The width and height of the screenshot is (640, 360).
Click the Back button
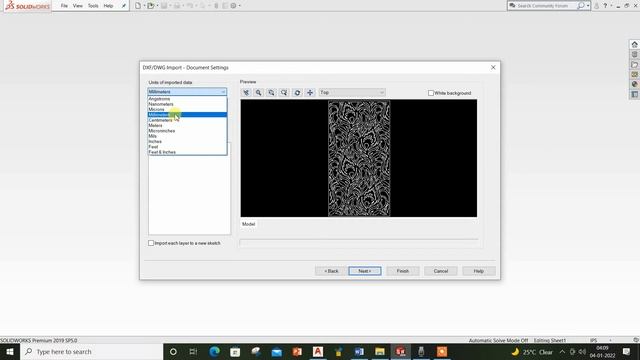pyautogui.click(x=331, y=271)
